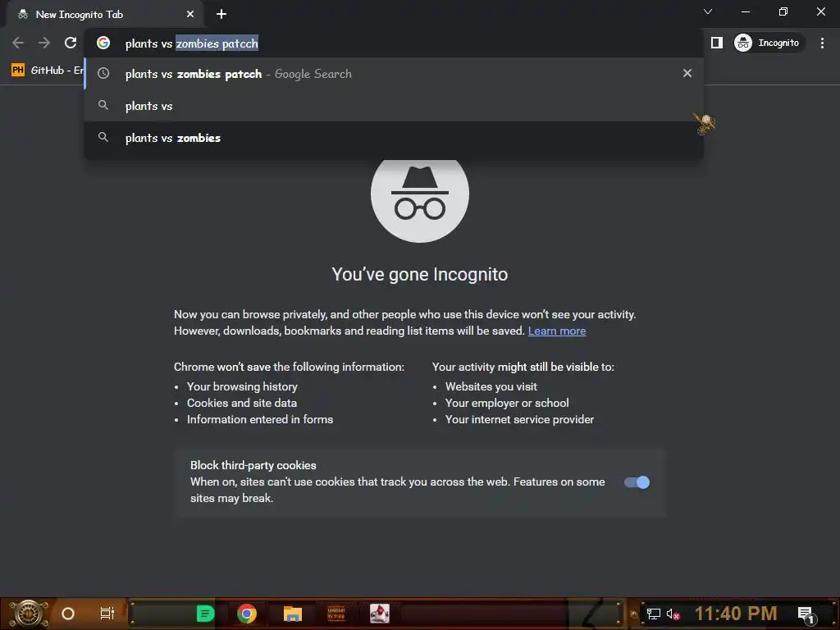Screen dimensions: 840x630
Task: Click 'Your internet service provider' bullet text
Action: pyautogui.click(x=519, y=419)
